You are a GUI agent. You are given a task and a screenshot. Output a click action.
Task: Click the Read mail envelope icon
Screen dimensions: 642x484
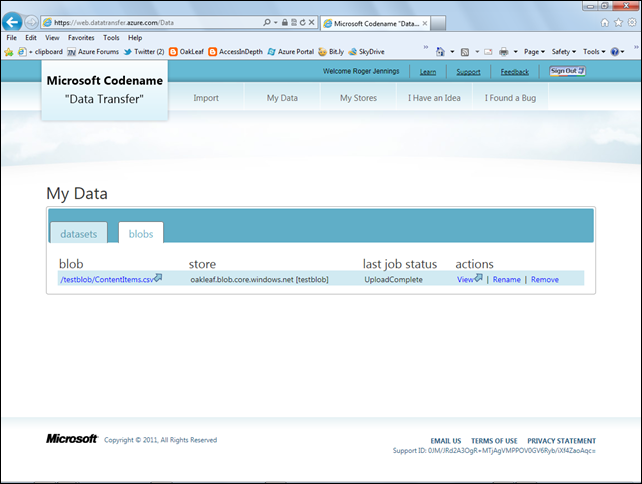488,51
